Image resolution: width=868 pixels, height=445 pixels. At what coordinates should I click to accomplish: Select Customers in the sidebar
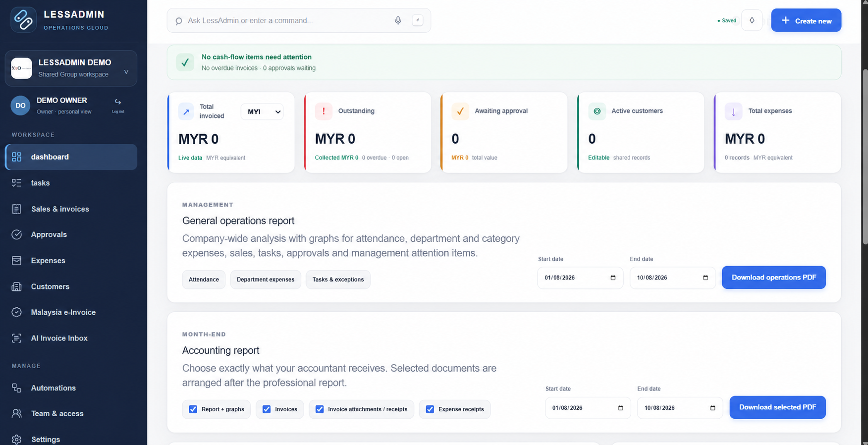[x=71, y=286]
